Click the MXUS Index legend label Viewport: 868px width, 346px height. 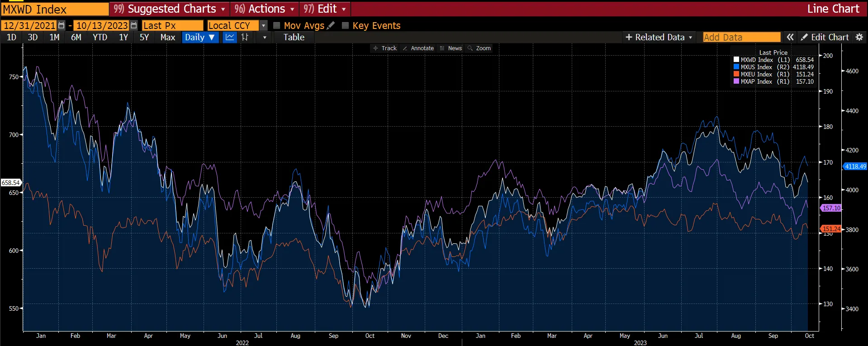pyautogui.click(x=757, y=67)
